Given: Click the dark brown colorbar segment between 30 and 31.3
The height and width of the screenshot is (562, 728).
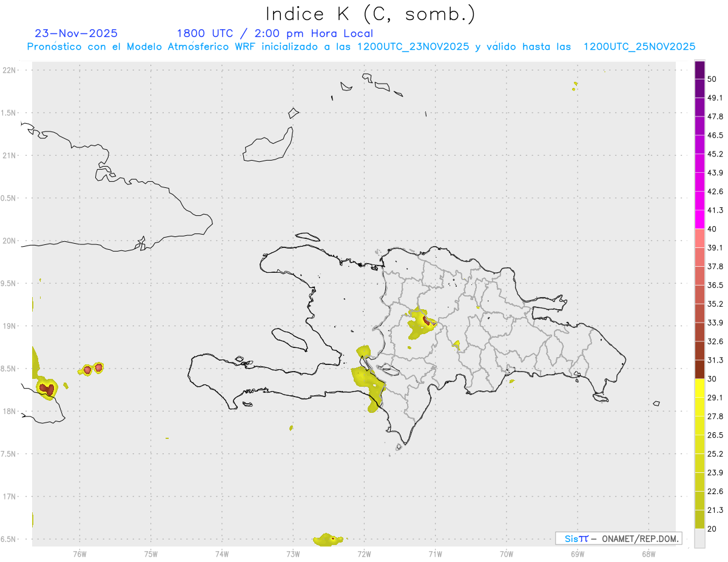Looking at the screenshot, I should click(699, 369).
